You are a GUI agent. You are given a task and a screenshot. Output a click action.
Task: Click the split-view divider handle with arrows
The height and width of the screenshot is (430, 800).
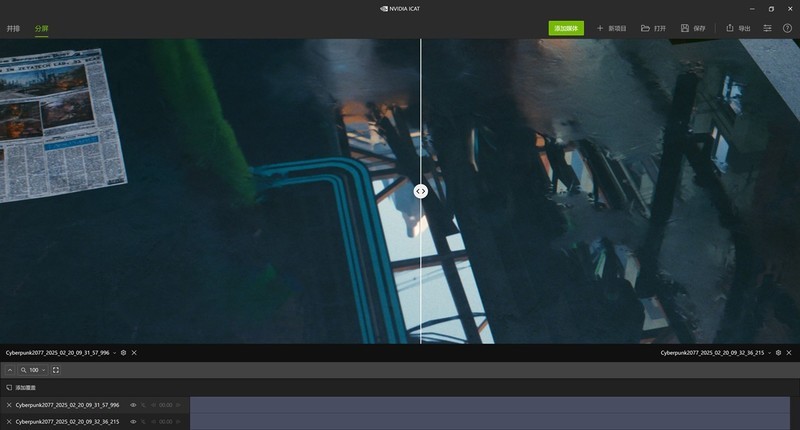coord(420,191)
